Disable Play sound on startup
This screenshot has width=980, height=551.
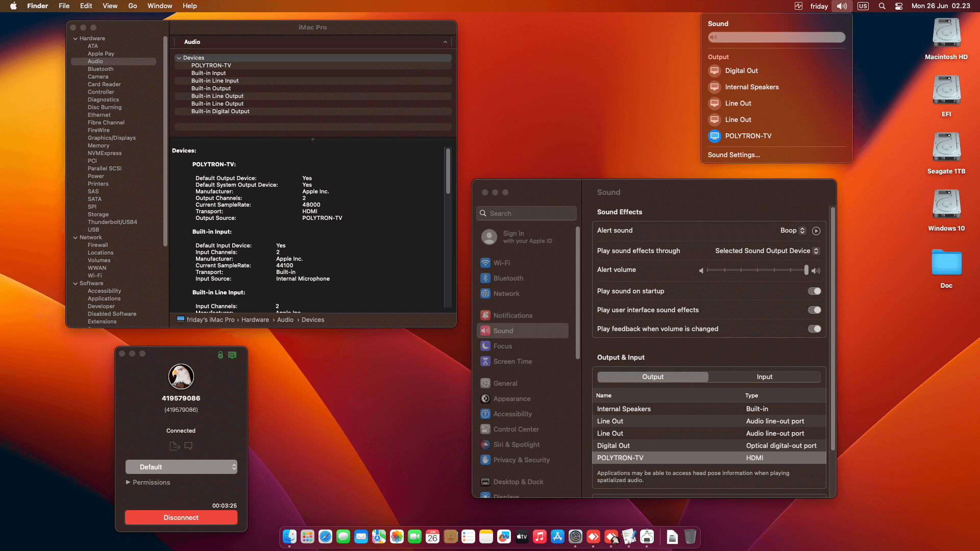pos(815,291)
